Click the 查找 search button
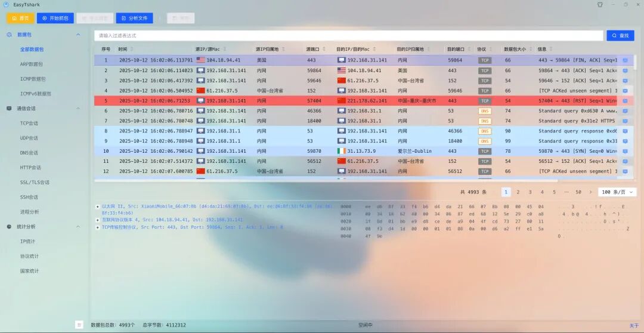 point(620,36)
